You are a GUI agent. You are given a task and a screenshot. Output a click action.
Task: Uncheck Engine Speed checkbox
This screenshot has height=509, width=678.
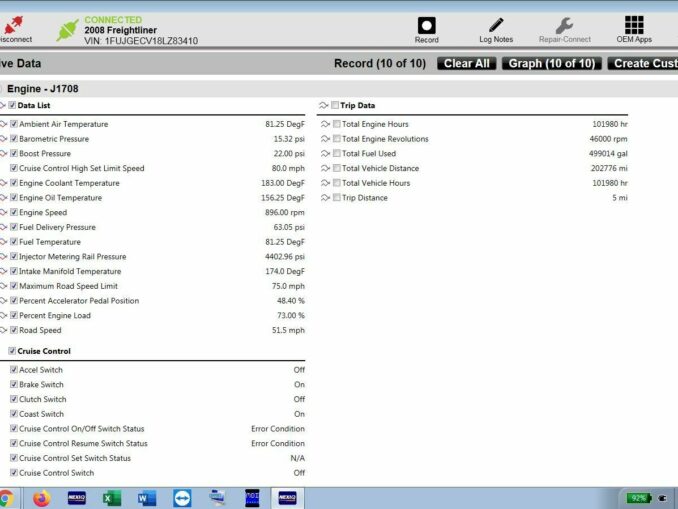pyautogui.click(x=14, y=212)
